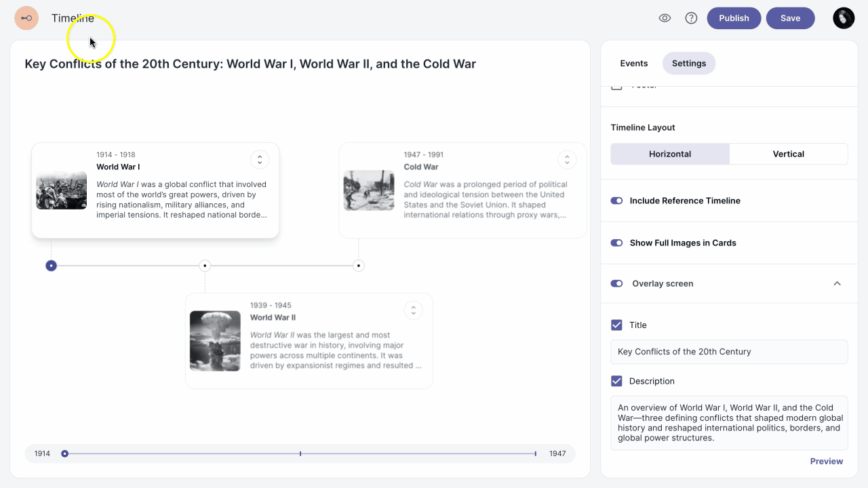Screen dimensions: 868x488
Task: Open help via question mark icon
Action: 691,18
